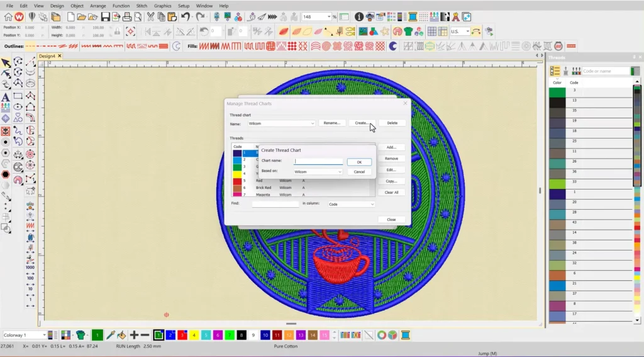644x357 pixels.
Task: Click the Close button in Manage Thread Charts
Action: click(x=391, y=220)
